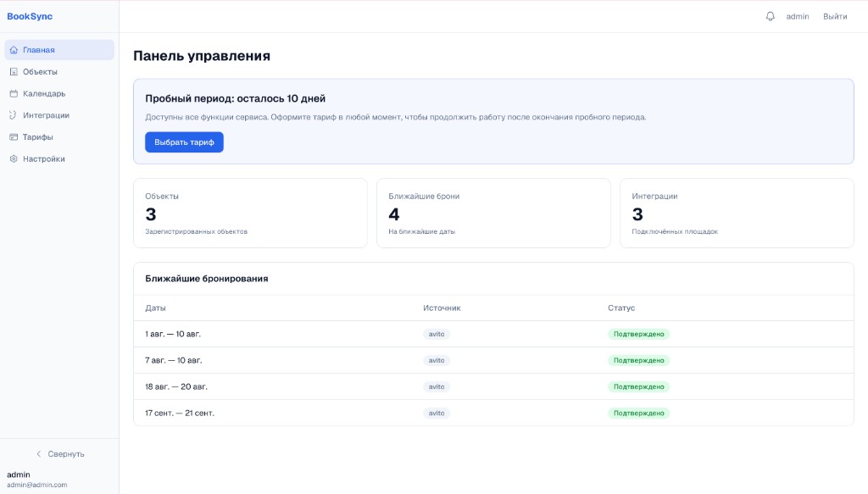The height and width of the screenshot is (494, 868).
Task: Log out with the Выйти link
Action: (835, 17)
